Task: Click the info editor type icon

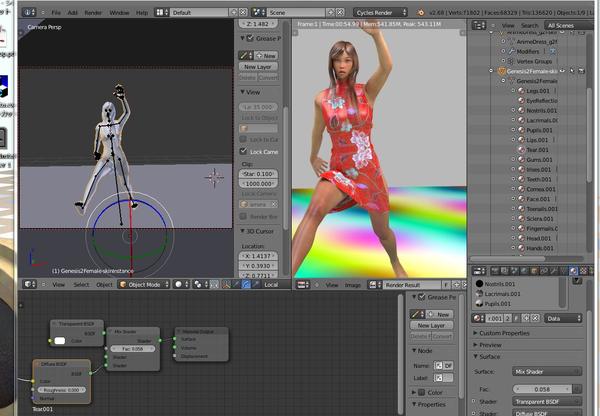Action: 26,13
